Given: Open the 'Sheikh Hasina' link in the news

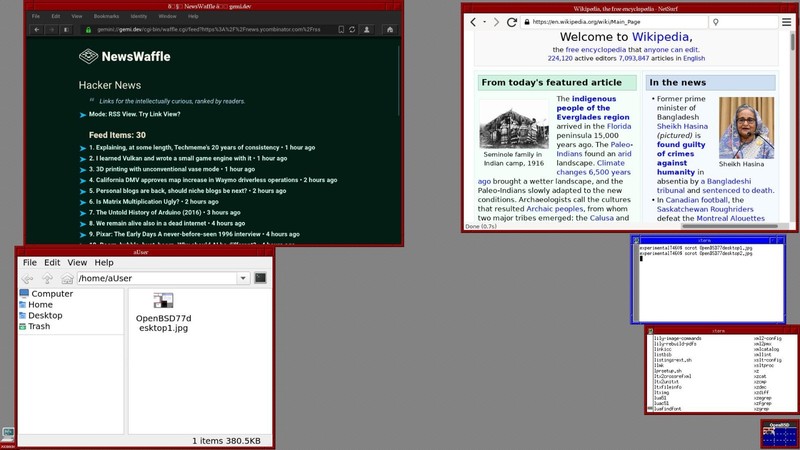Looking at the screenshot, I should tap(682, 126).
